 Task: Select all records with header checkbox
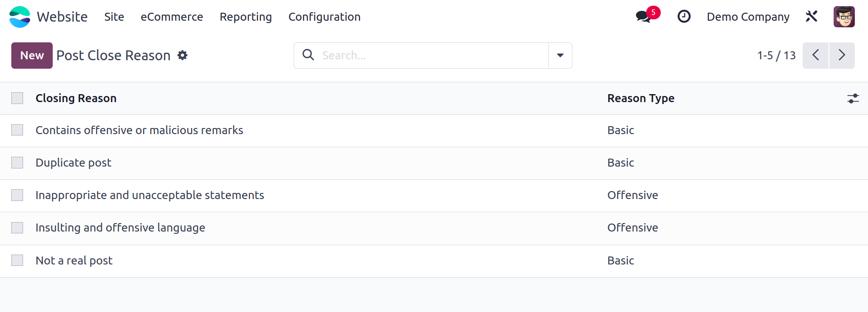[x=17, y=98]
